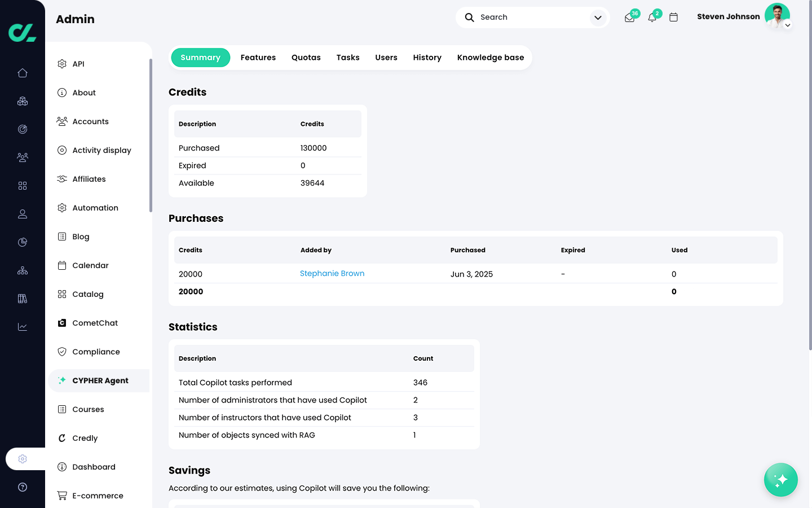
Task: Click into the Search field
Action: click(530, 17)
